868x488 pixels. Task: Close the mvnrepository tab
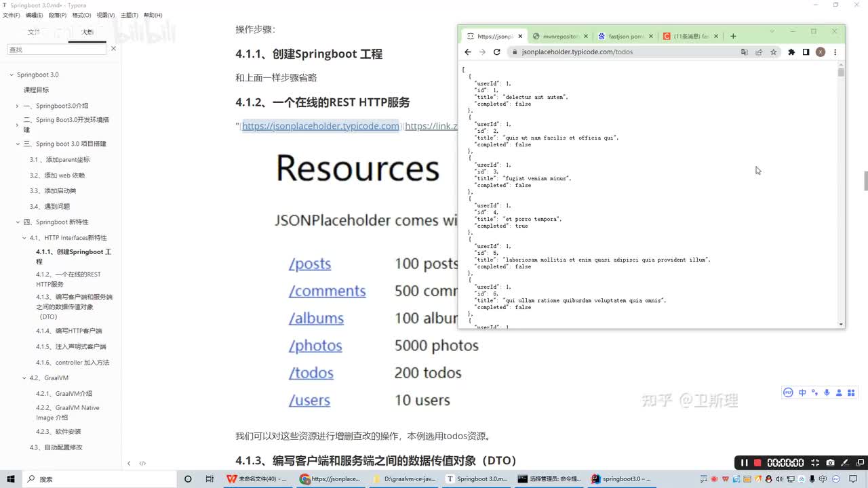click(x=587, y=37)
